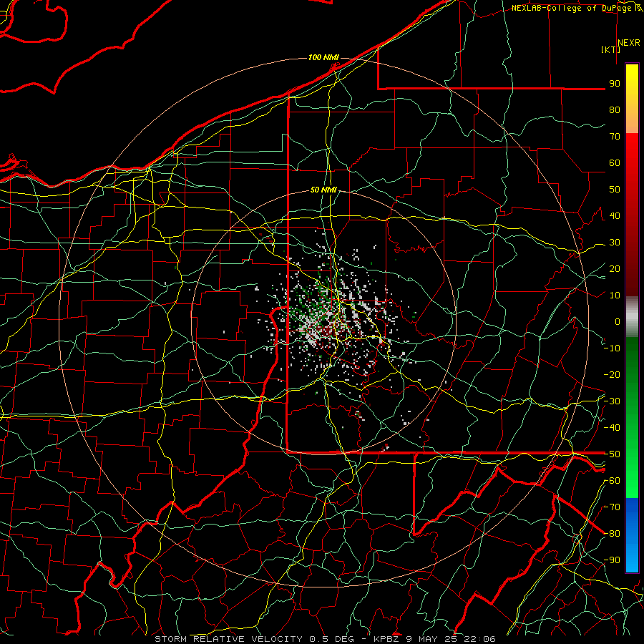Click the 50 value on the velocity scale

[615, 190]
